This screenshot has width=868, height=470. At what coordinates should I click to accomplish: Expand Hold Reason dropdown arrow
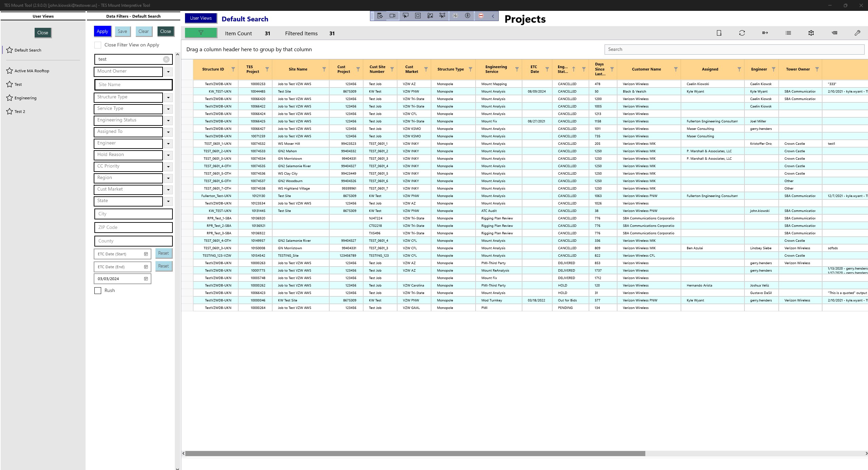(168, 155)
